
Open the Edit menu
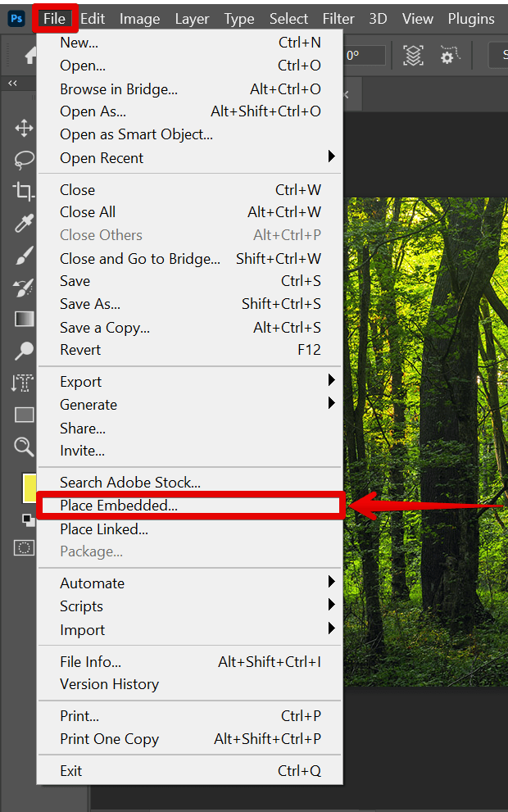point(92,17)
